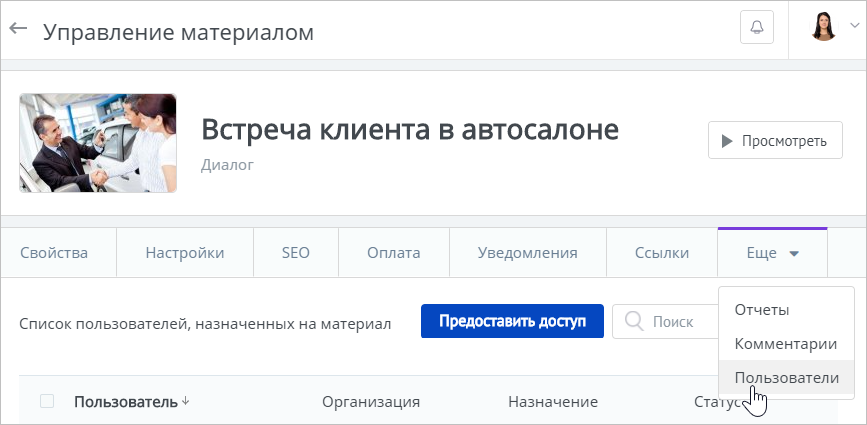Screen dimensions: 867x425
Task: Click the car dealership thumbnail image
Action: tap(98, 143)
